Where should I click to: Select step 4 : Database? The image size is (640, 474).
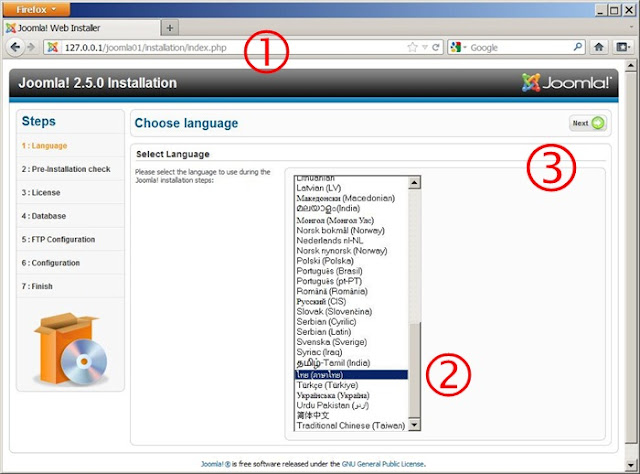[x=44, y=216]
